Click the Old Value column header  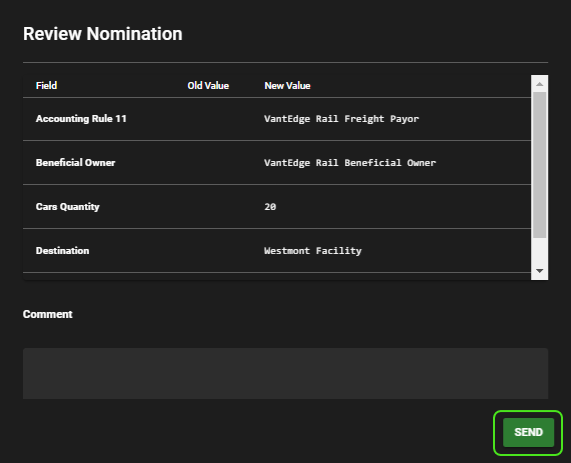pos(208,86)
